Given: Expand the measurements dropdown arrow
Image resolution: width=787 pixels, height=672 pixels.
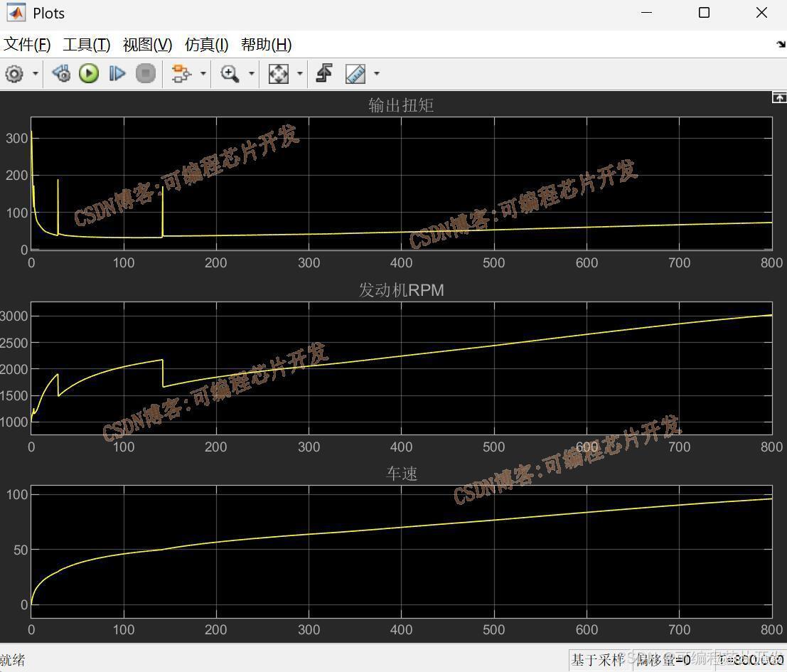Looking at the screenshot, I should click(376, 74).
